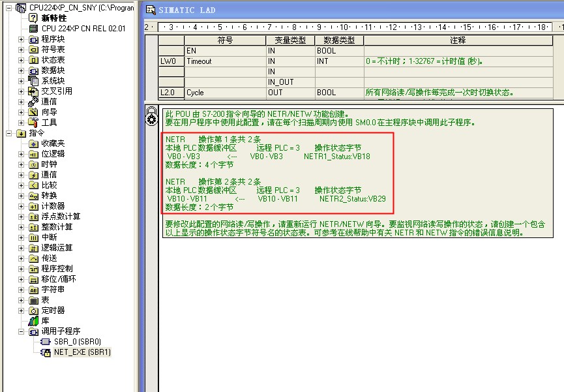Select the 表 table instructions item
The image size is (564, 392).
click(x=46, y=300)
